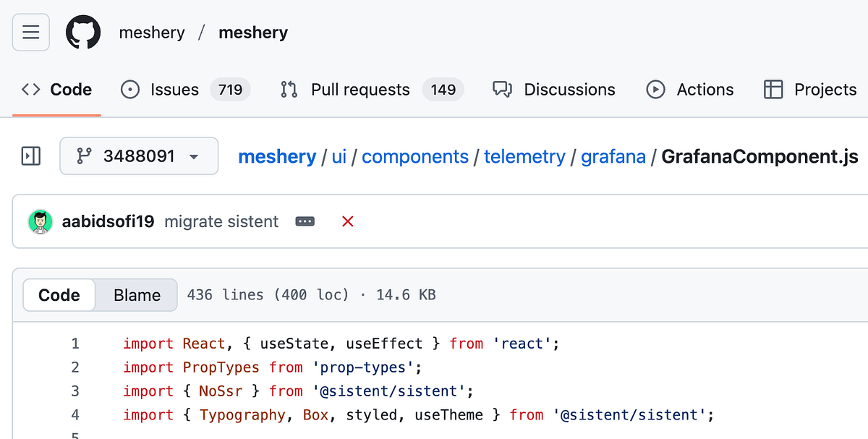Viewport: 868px width, 439px height.
Task: Switch to the Actions tab
Action: (x=690, y=90)
